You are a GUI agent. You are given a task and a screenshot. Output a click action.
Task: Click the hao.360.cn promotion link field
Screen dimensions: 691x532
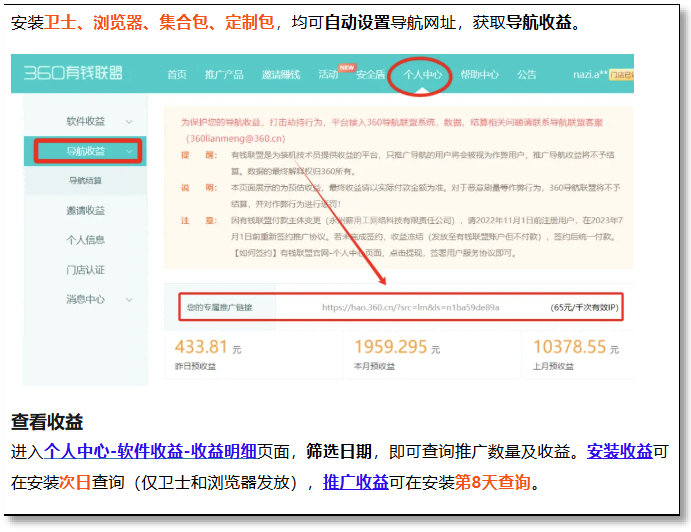pyautogui.click(x=410, y=307)
